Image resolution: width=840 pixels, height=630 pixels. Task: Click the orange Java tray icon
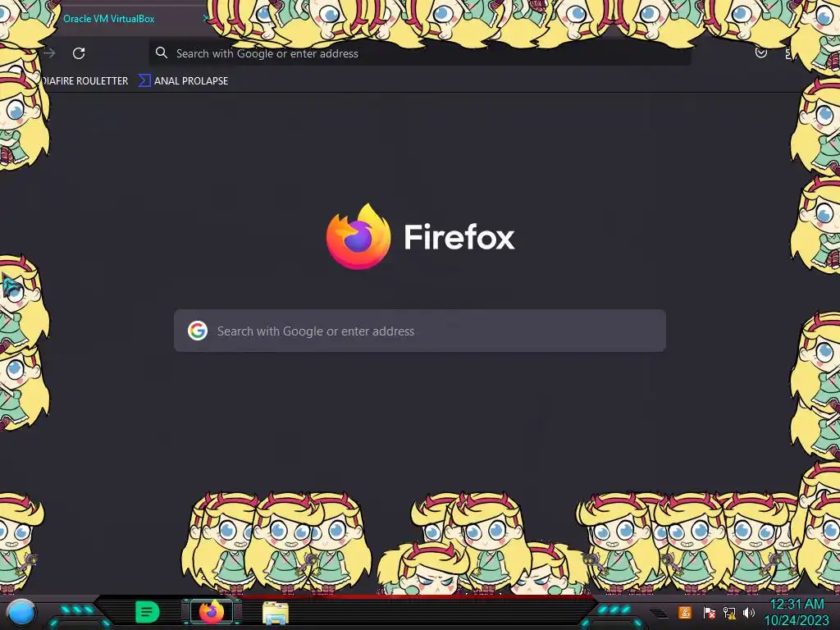(x=685, y=612)
